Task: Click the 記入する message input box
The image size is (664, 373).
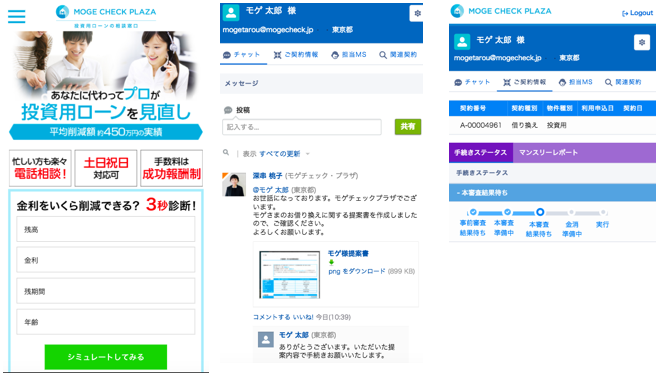Action: [x=302, y=127]
